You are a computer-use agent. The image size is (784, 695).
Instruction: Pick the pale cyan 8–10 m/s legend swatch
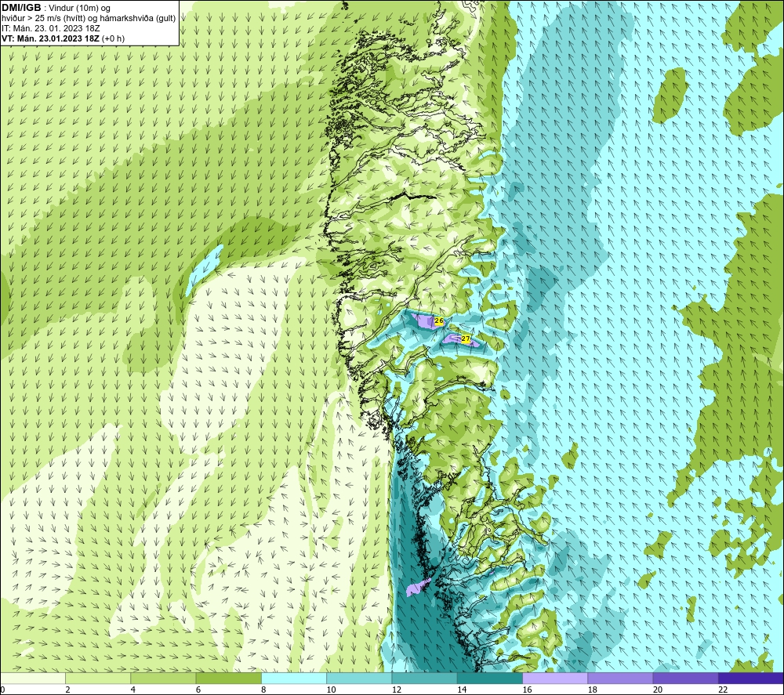(x=294, y=679)
